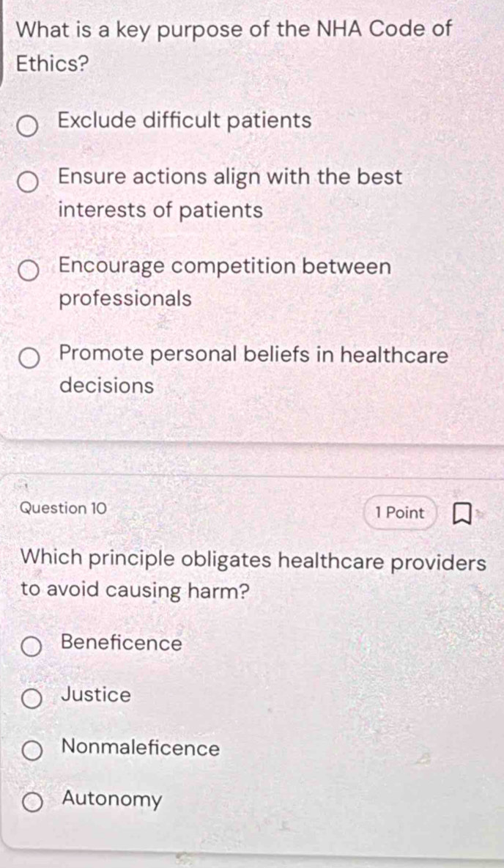Select the 'Exclude difficult patients' radio button
The image size is (504, 868).
tap(28, 128)
